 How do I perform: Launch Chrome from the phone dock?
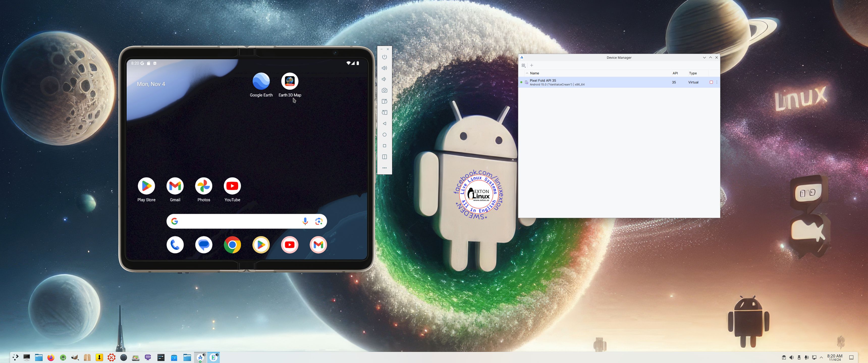point(232,245)
